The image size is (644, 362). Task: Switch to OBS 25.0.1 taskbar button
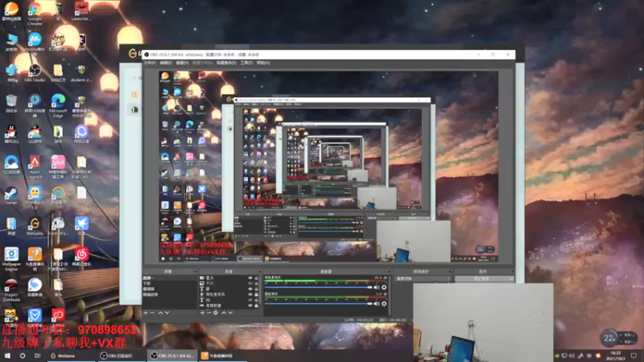(x=172, y=356)
